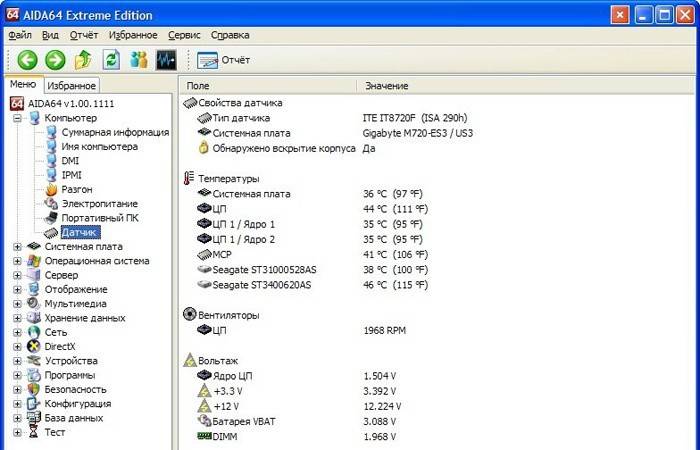Click the green Forward arrow toolbar icon
The height and width of the screenshot is (450, 700).
(x=55, y=60)
